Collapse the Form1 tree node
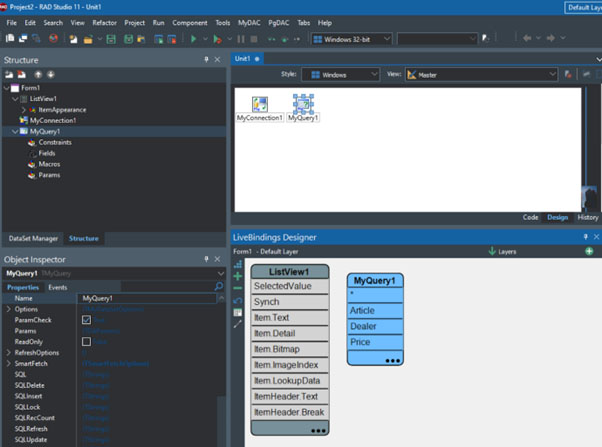The height and width of the screenshot is (447, 602). click(x=6, y=88)
